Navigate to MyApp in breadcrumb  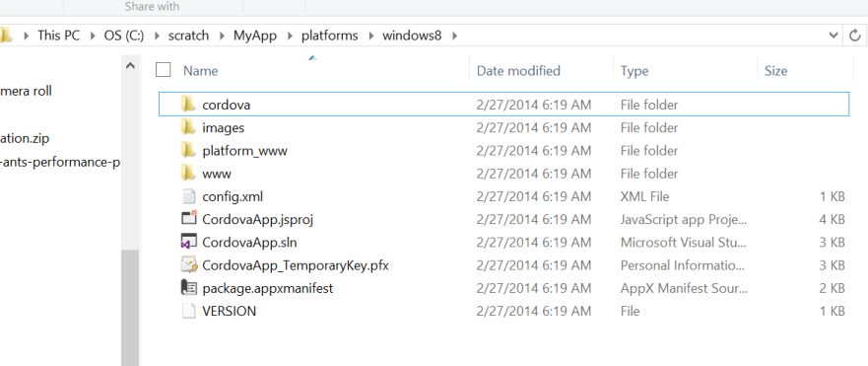click(254, 37)
